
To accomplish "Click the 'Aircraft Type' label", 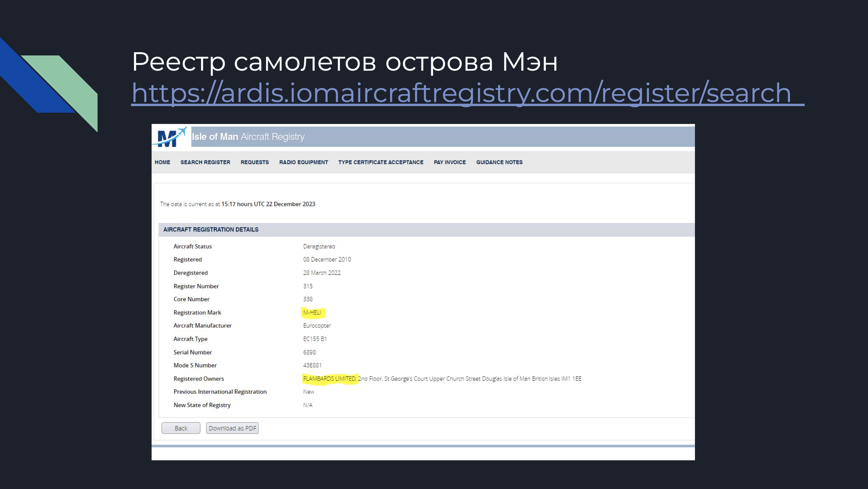I will [190, 339].
